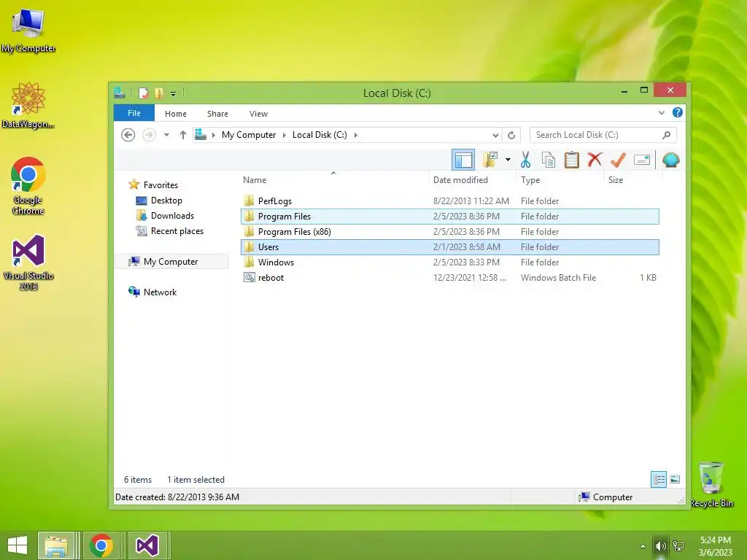Click the Copy toolbar icon

point(549,160)
